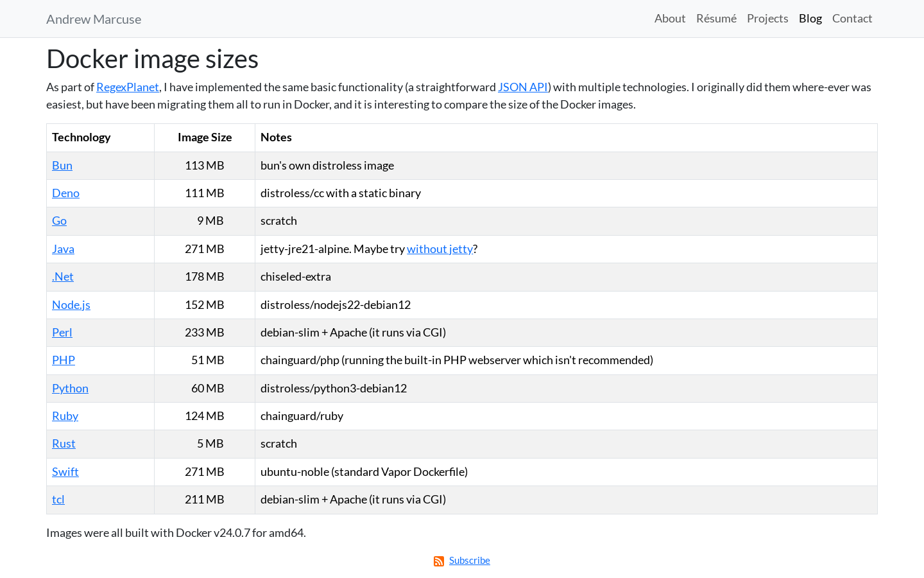Click the '152 MB' size cell
Viewport: 924px width, 578px height.
click(205, 305)
